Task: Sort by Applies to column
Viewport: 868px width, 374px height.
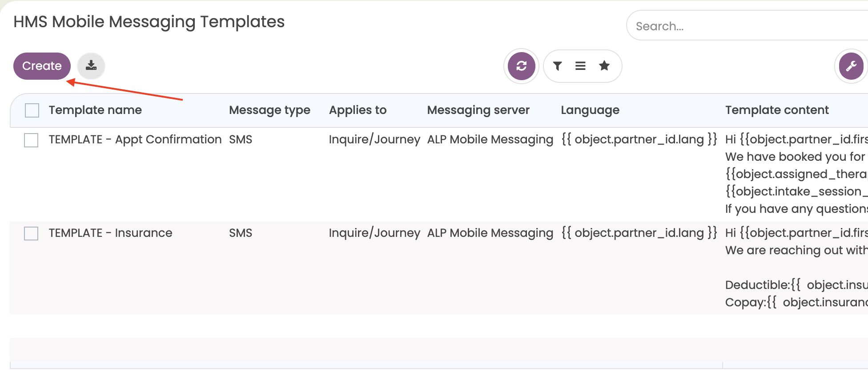Action: [x=358, y=110]
